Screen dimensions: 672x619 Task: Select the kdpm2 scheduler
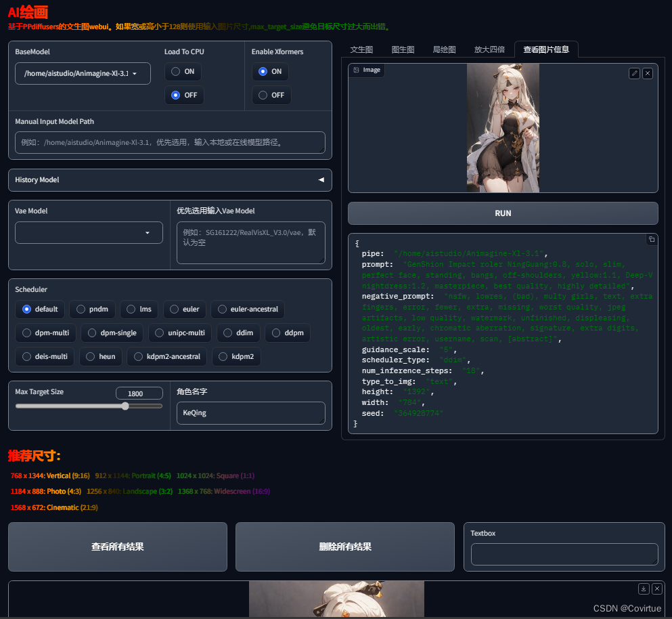point(236,356)
